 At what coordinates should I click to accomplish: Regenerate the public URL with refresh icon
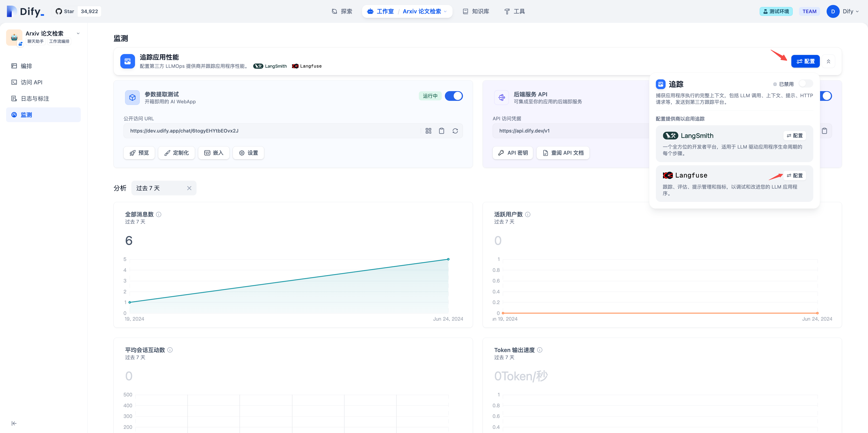point(455,131)
